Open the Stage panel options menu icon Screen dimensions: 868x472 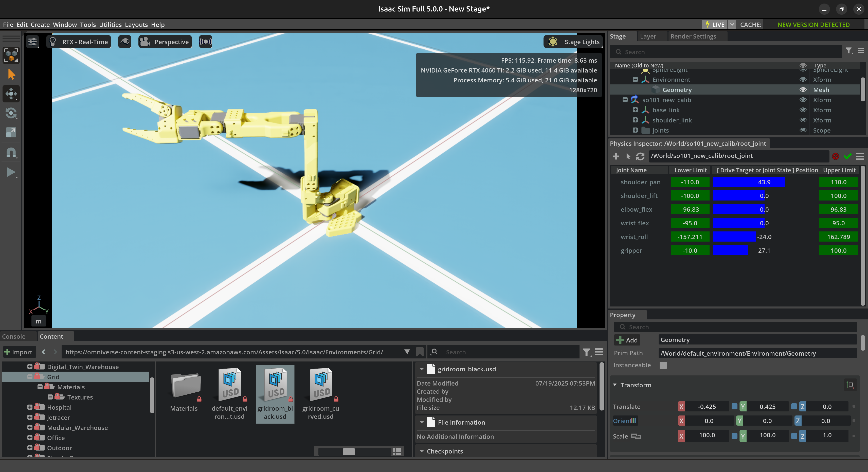pos(861,50)
